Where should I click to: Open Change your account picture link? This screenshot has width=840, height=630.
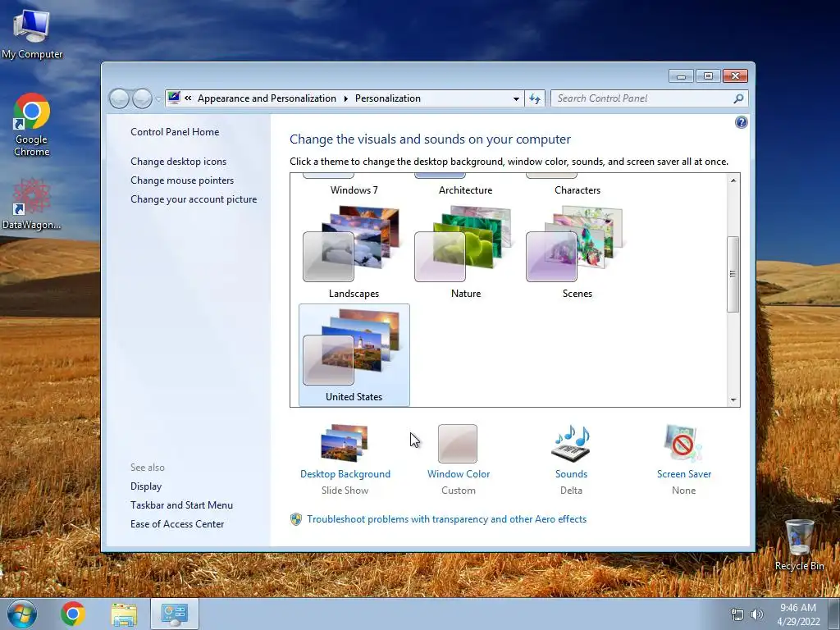point(194,199)
